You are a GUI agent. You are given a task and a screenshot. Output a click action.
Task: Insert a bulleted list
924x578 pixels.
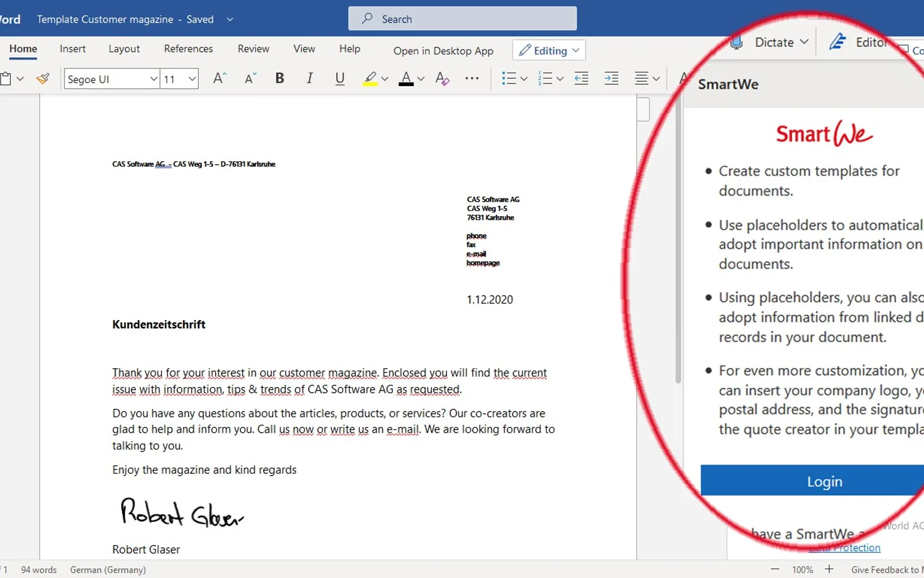509,79
